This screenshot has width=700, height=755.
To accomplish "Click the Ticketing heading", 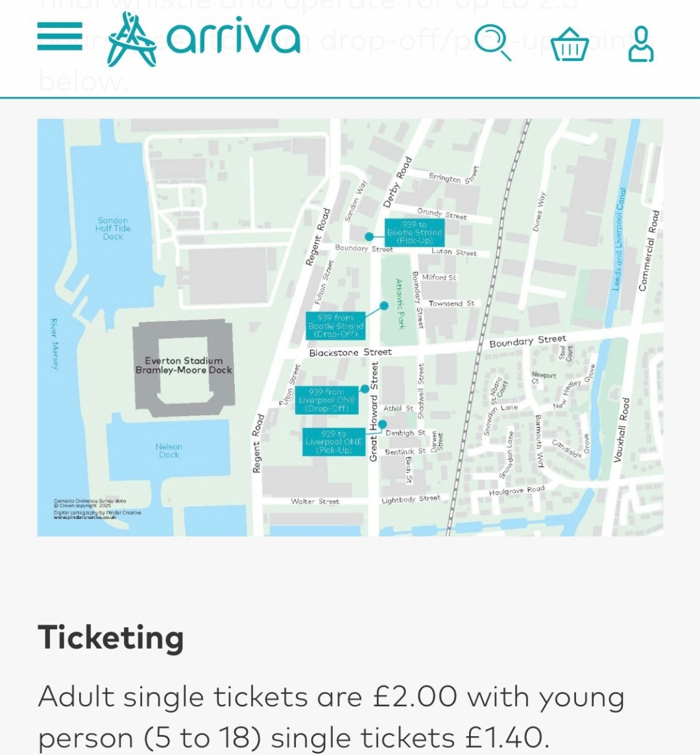I will [x=111, y=638].
